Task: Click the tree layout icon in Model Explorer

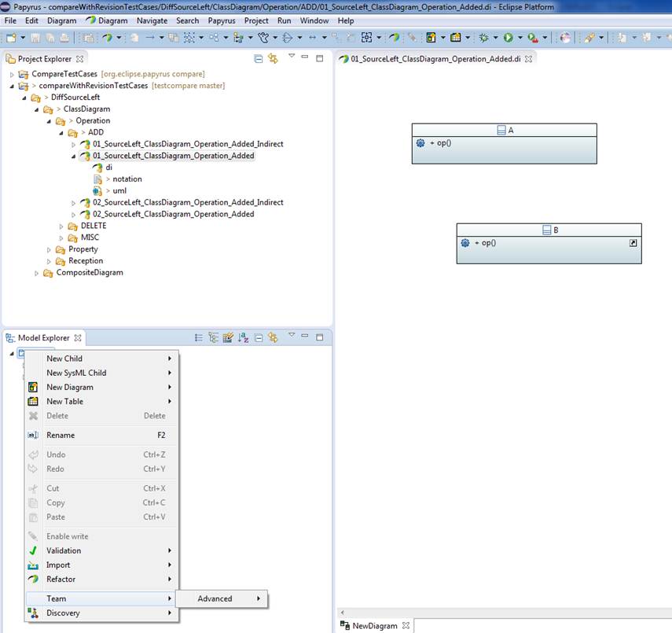Action: click(x=214, y=337)
